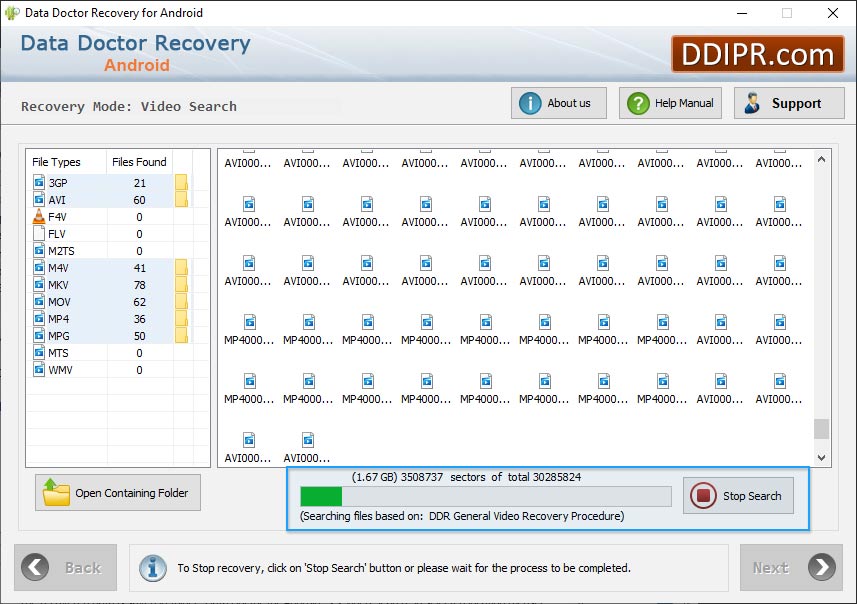Viewport: 857px width, 604px height.
Task: Select the AVI file type icon
Action: 39,199
